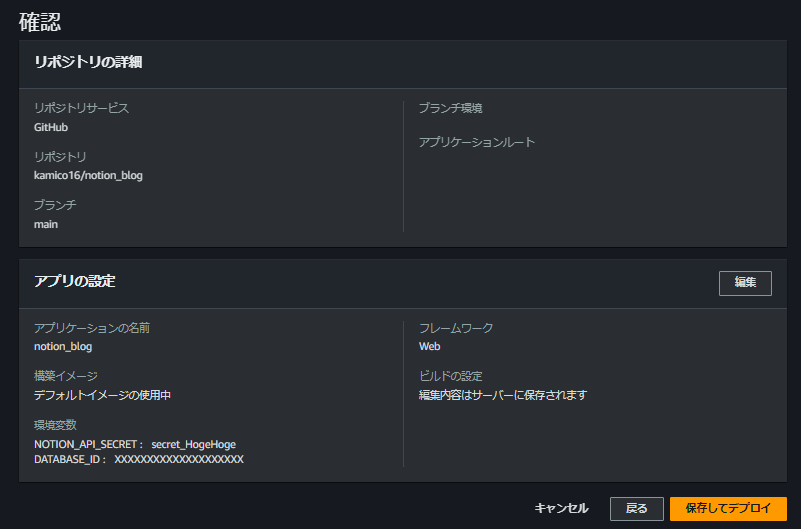Click the デフォルトイメージの使用中 text

[102, 395]
